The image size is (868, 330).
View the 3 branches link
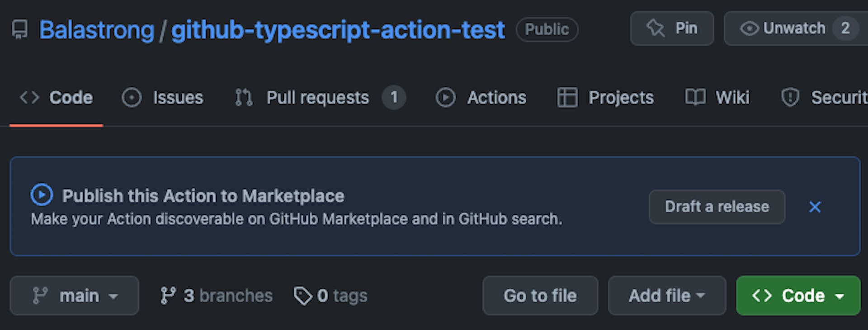point(217,296)
